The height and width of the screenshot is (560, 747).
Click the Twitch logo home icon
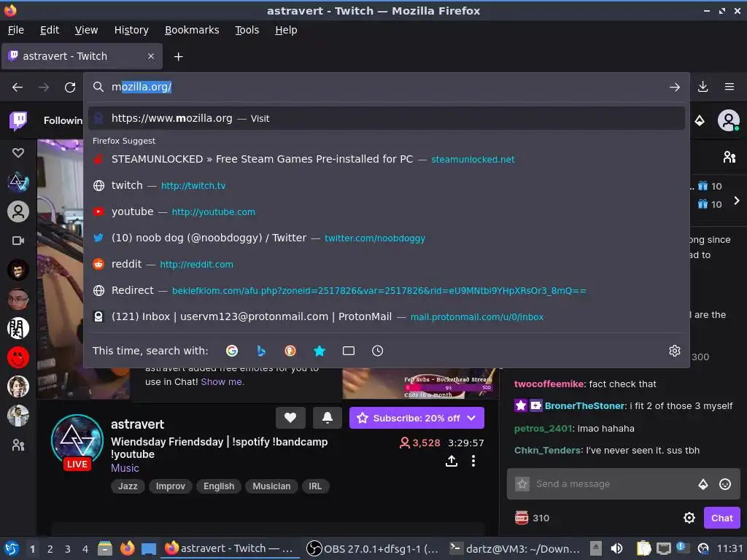[18, 120]
